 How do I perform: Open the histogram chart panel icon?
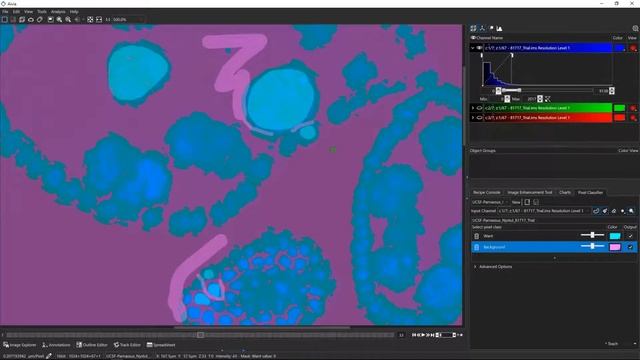[499, 28]
